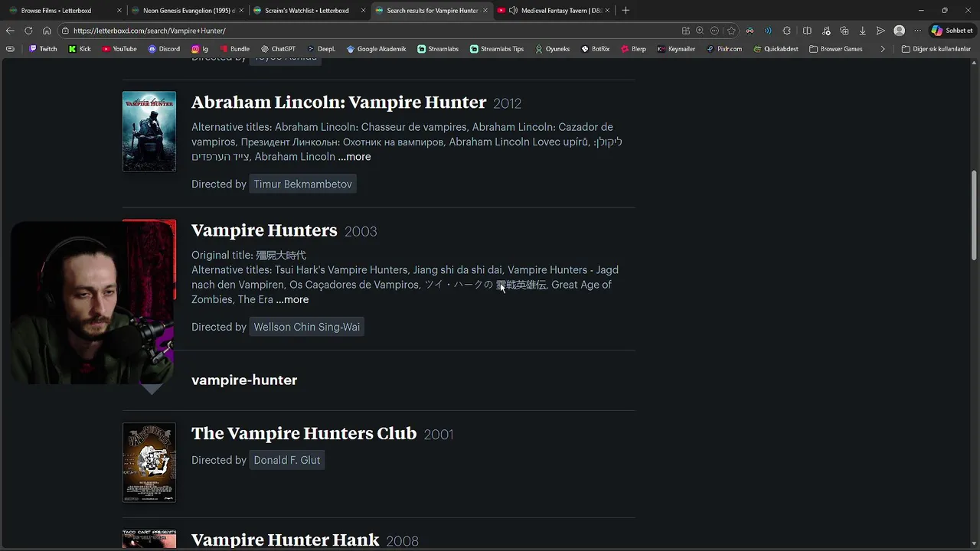This screenshot has height=551, width=980.
Task: Open Abraham Lincoln: Vampire Hunter film title
Action: tap(338, 102)
